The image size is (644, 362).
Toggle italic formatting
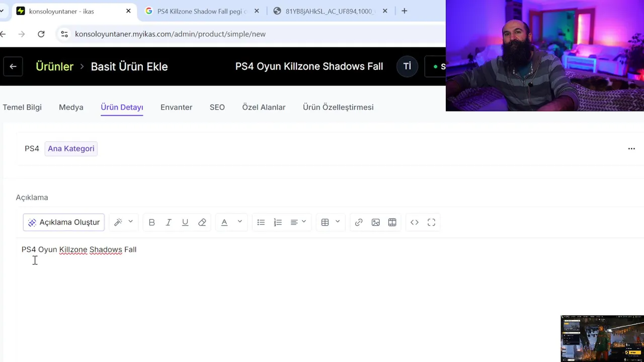click(x=169, y=222)
